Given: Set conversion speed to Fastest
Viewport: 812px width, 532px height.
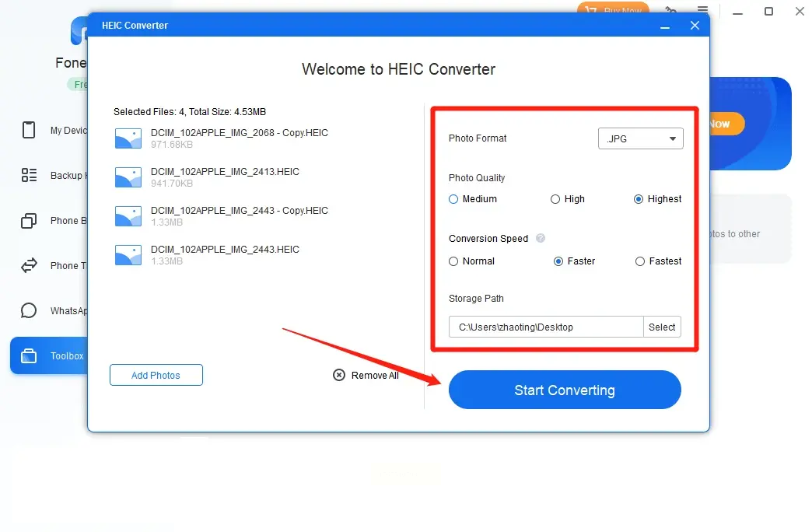Looking at the screenshot, I should coord(658,261).
